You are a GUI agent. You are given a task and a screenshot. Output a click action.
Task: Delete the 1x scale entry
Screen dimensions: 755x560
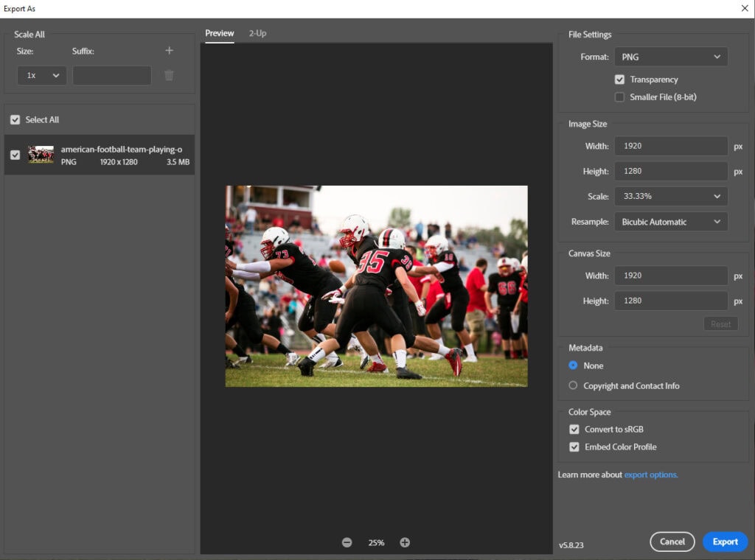[x=169, y=74]
